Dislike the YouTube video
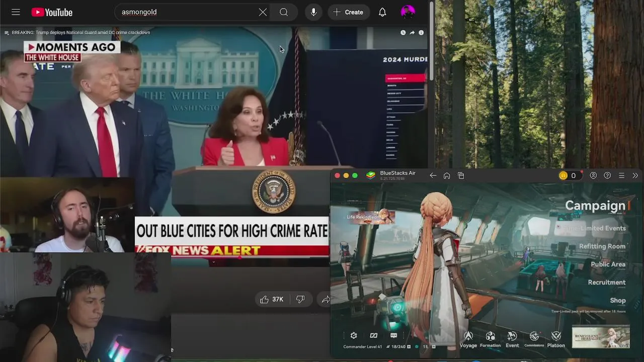Image resolution: width=644 pixels, height=362 pixels. 300,299
